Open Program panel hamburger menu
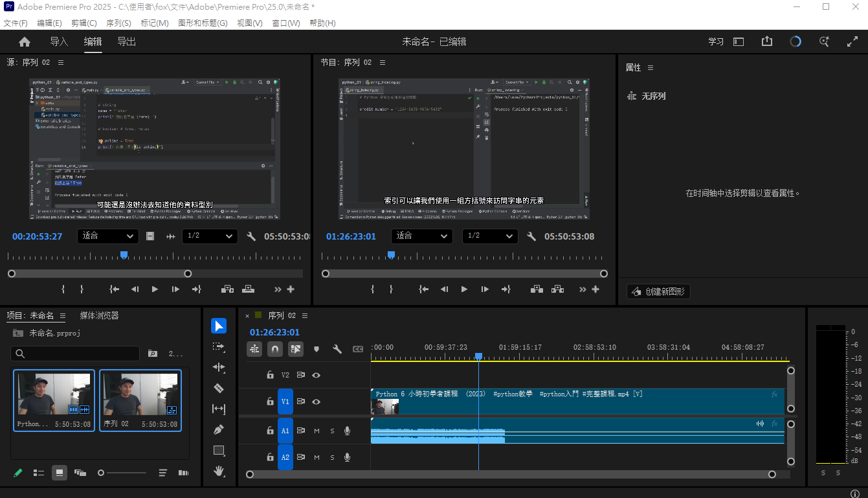 point(383,63)
